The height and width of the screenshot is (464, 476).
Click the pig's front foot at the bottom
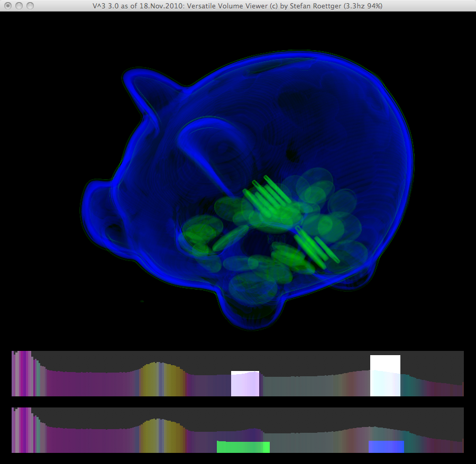coord(249,312)
